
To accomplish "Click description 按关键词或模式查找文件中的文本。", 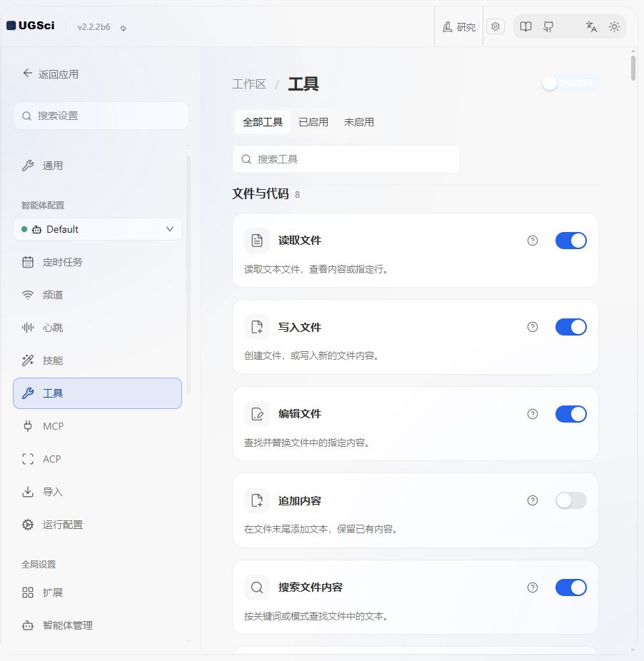I will point(316,616).
